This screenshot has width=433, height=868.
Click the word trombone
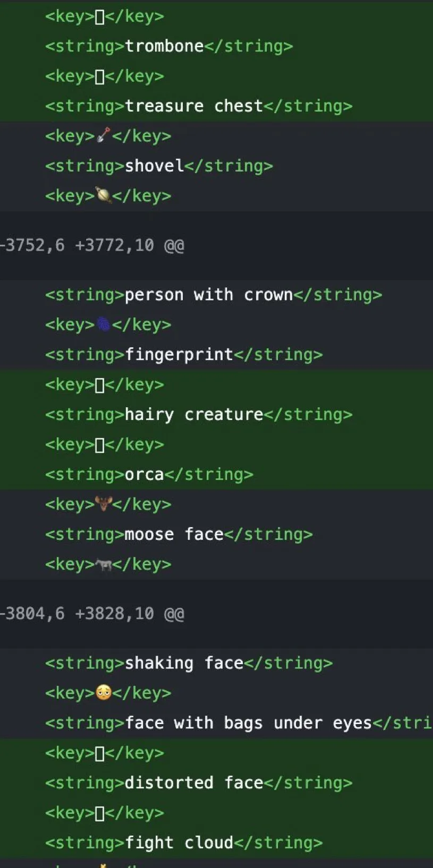coord(164,46)
